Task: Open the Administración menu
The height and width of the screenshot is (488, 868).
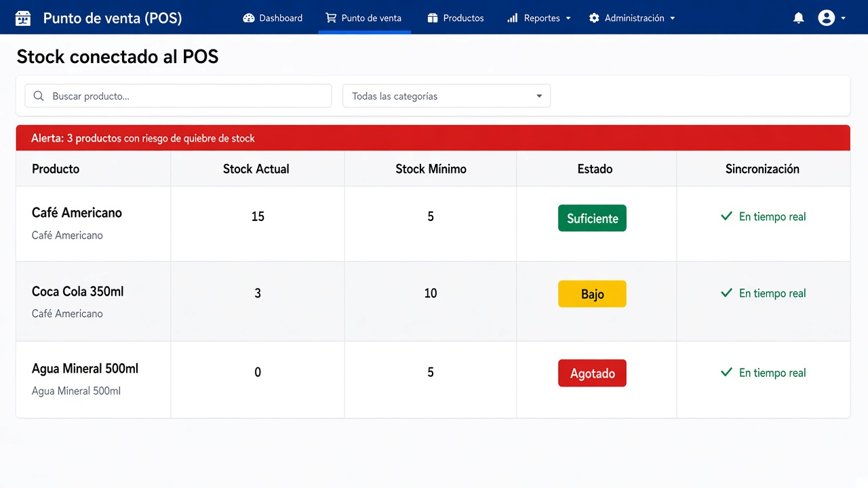Action: 632,18
